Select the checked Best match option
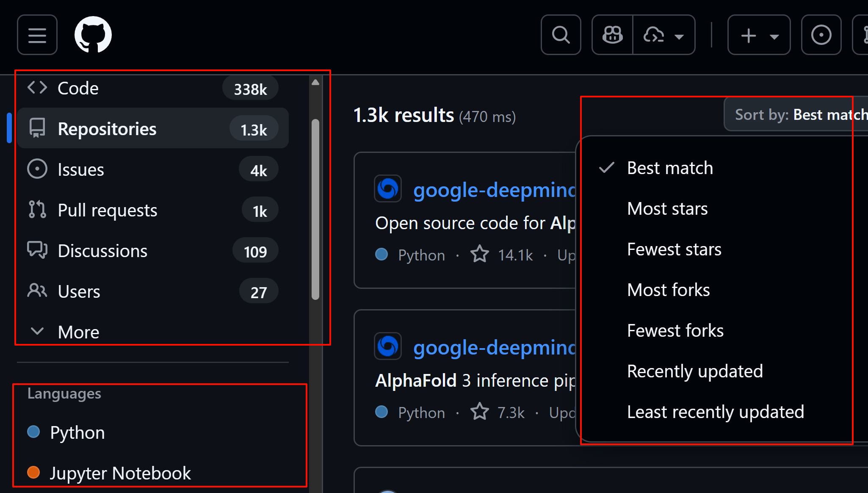This screenshot has height=493, width=868. (670, 168)
